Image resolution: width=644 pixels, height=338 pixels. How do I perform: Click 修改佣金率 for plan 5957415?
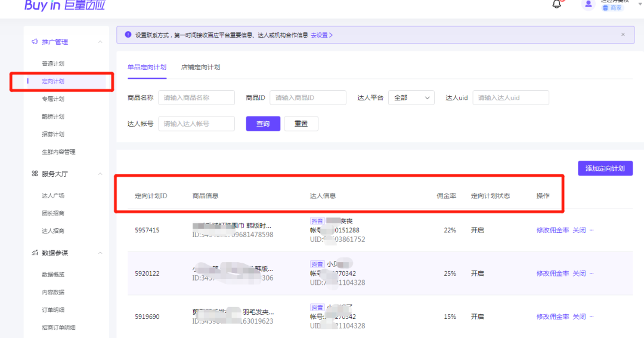552,231
